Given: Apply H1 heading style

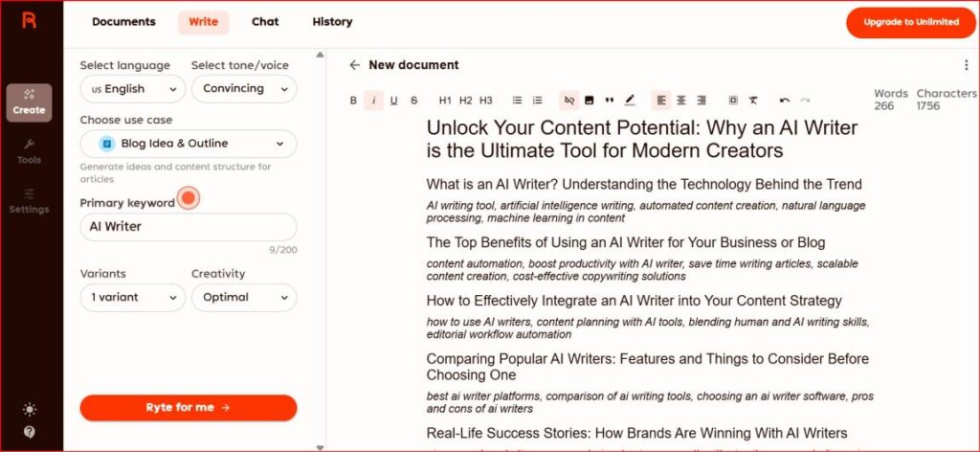Looking at the screenshot, I should pos(445,100).
